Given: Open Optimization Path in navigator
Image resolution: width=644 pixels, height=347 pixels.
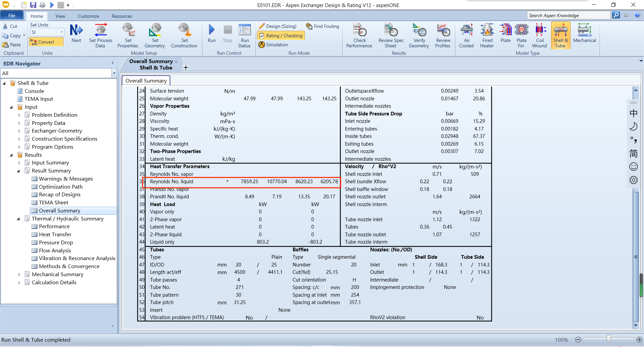Looking at the screenshot, I should click(x=60, y=187).
